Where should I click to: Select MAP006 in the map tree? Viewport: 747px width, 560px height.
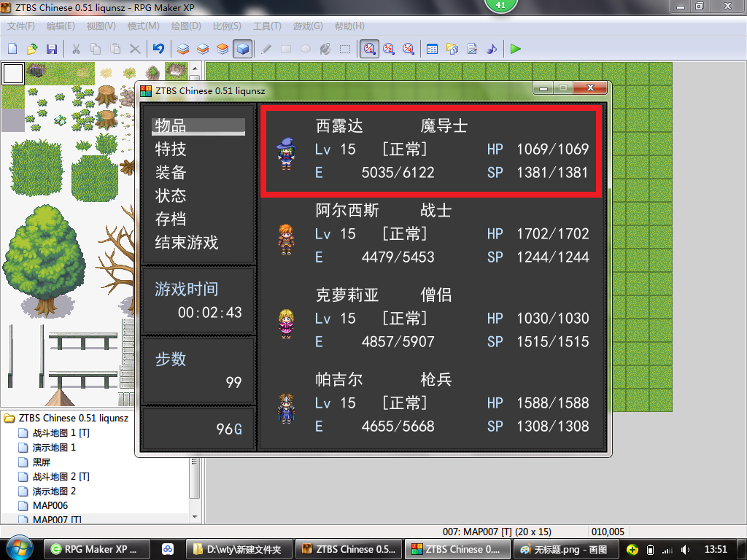point(50,506)
